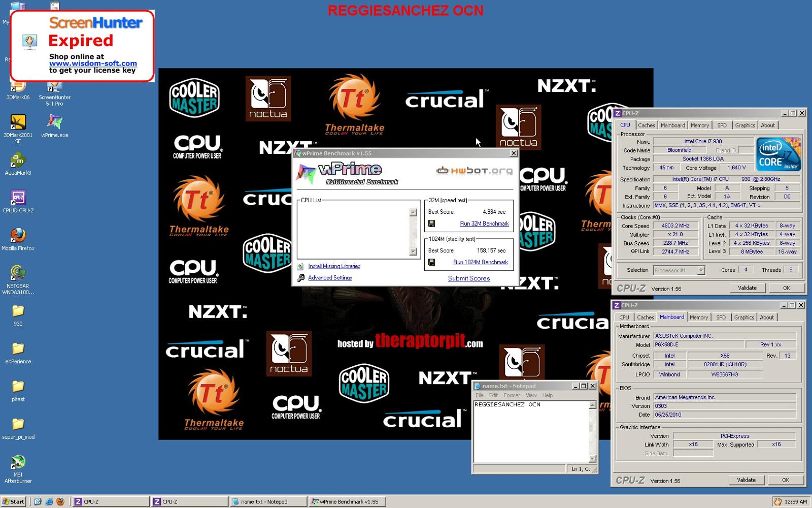
Task: Open Graphics tab in upper CPU-Z window
Action: [x=745, y=125]
